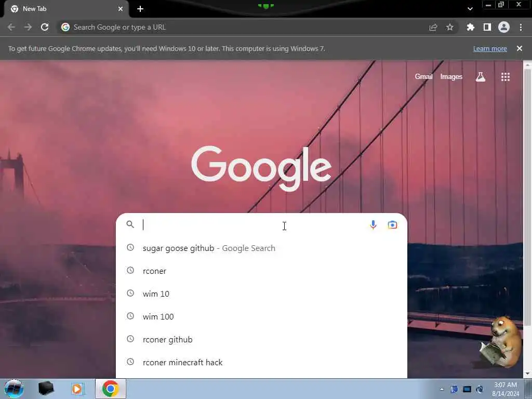The image size is (532, 399).
Task: Click the share page icon in address bar
Action: pyautogui.click(x=433, y=28)
